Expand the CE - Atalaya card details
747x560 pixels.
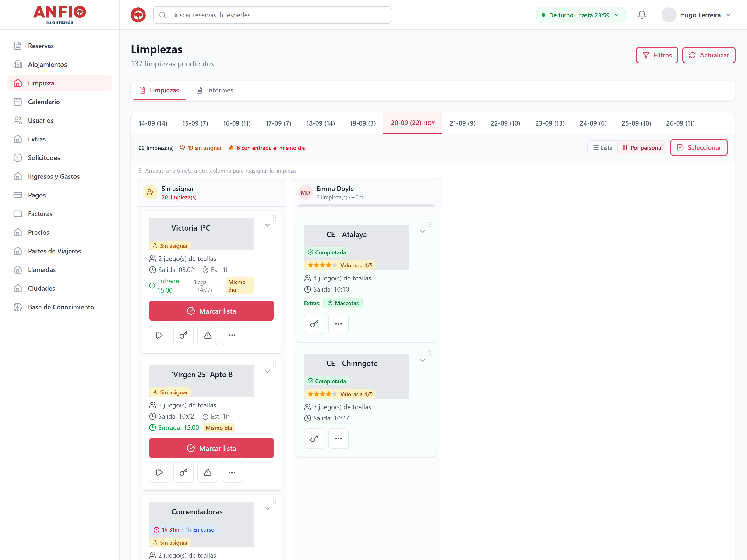point(423,231)
